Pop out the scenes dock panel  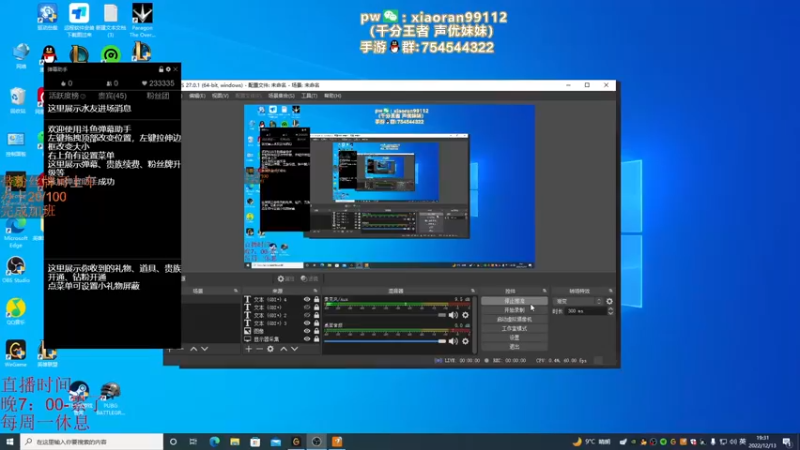236,291
